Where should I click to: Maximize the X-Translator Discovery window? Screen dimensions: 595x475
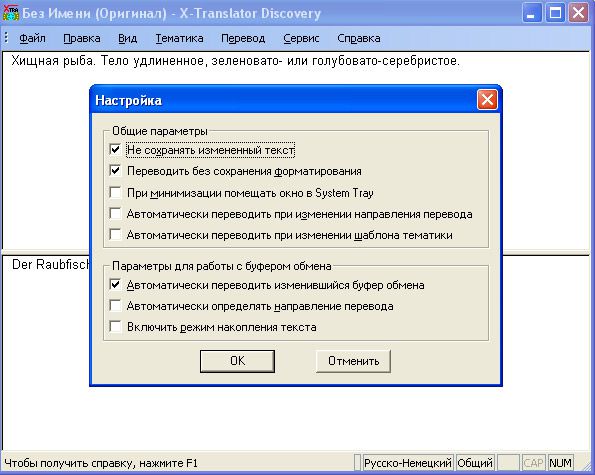click(555, 13)
